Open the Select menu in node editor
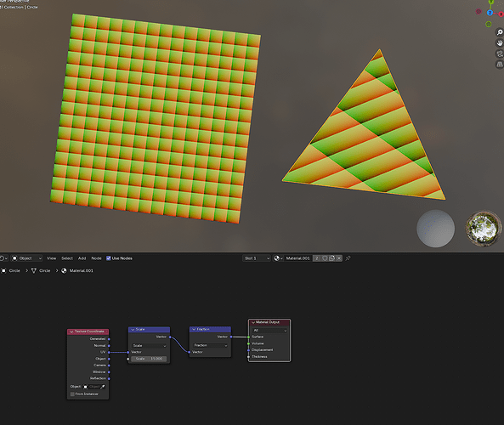 67,258
